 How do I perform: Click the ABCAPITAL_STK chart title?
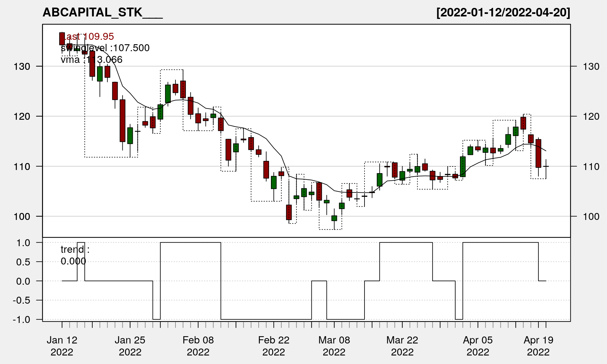(102, 13)
